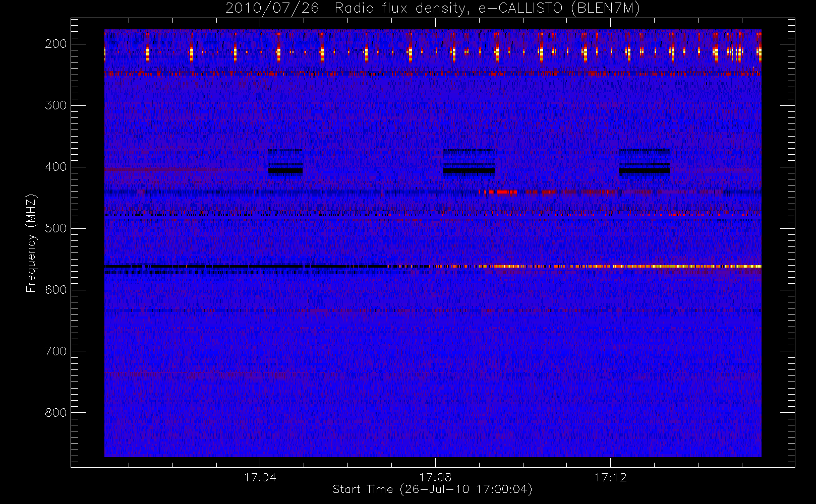
Task: Click the 400 frequency tick label
Action: [56, 167]
